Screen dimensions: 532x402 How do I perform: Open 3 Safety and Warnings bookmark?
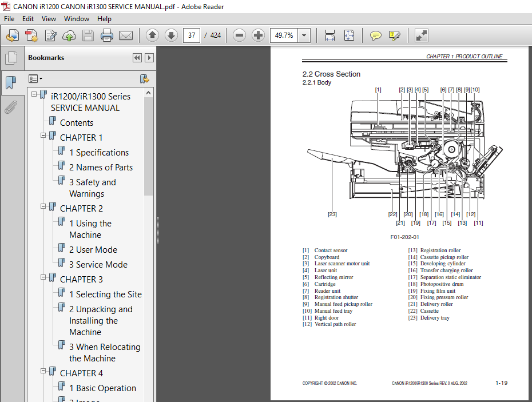pos(92,188)
